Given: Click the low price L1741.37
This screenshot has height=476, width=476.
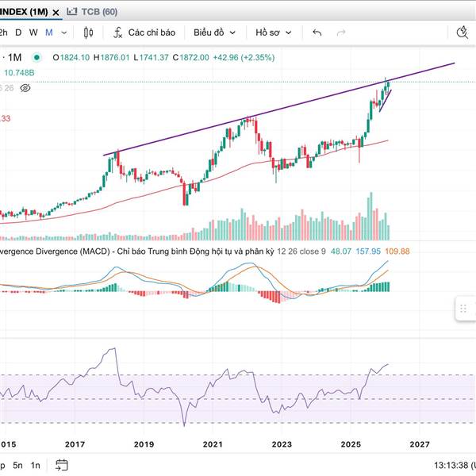Looking at the screenshot, I should [152, 57].
